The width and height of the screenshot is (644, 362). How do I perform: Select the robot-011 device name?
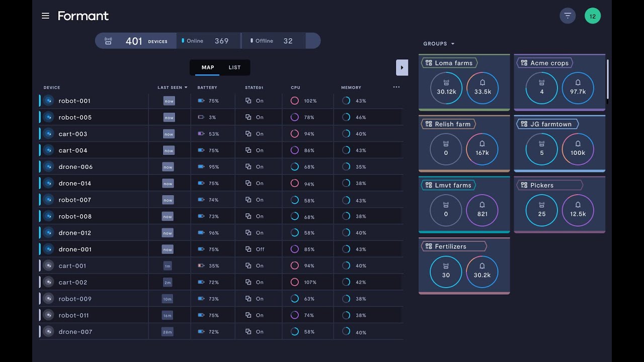pyautogui.click(x=73, y=315)
